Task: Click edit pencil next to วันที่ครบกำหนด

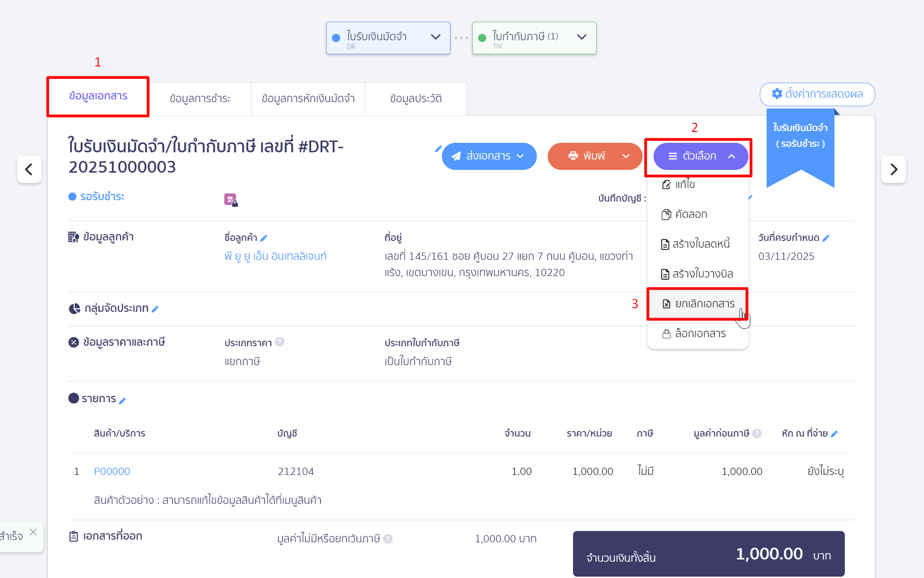Action: 826,238
